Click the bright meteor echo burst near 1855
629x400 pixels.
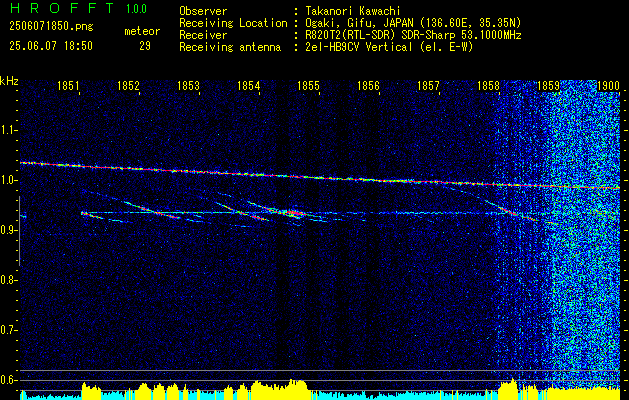pyautogui.click(x=295, y=213)
